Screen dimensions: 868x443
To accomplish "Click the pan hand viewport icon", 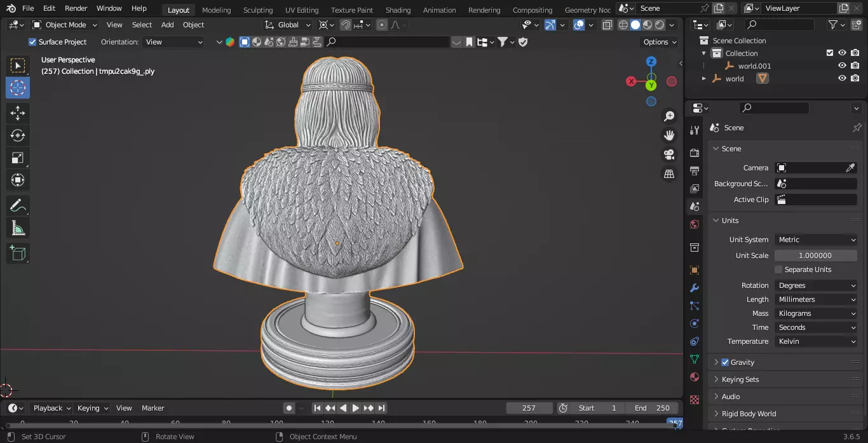I will point(669,135).
